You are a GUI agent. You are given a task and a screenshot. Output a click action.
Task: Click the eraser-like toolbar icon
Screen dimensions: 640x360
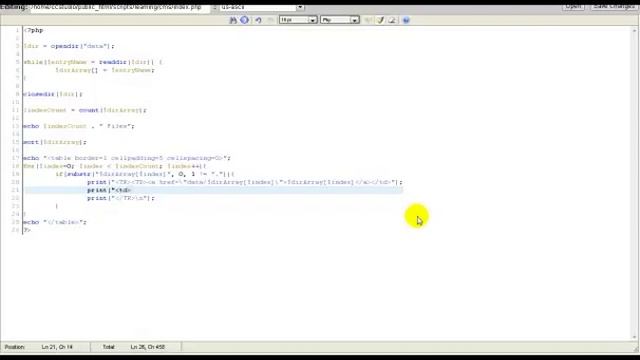pyautogui.click(x=392, y=20)
